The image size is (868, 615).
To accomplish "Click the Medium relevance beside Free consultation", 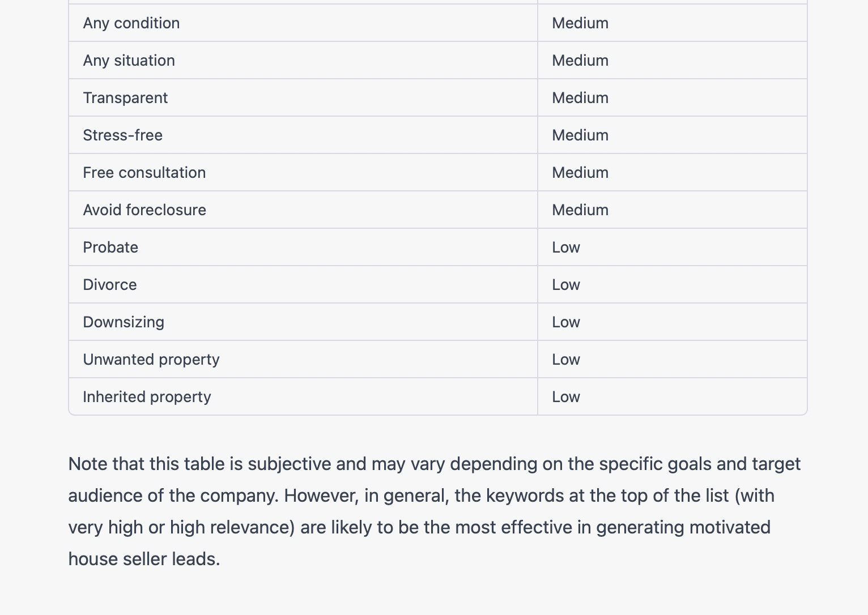I will pyautogui.click(x=580, y=173).
